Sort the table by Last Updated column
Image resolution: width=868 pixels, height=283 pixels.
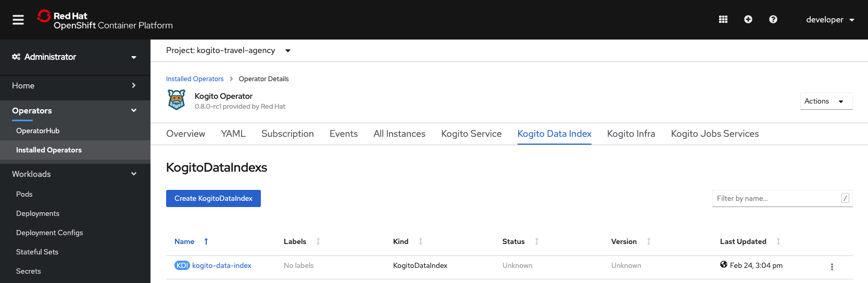pyautogui.click(x=750, y=241)
